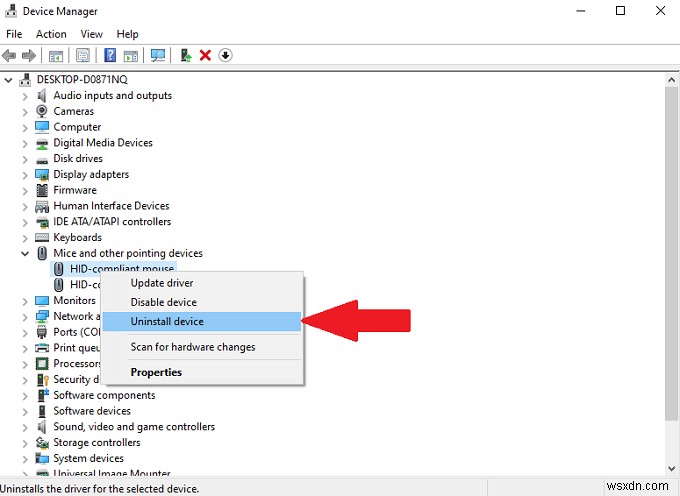
Task: Expand the System devices chevron
Action: click(25, 459)
